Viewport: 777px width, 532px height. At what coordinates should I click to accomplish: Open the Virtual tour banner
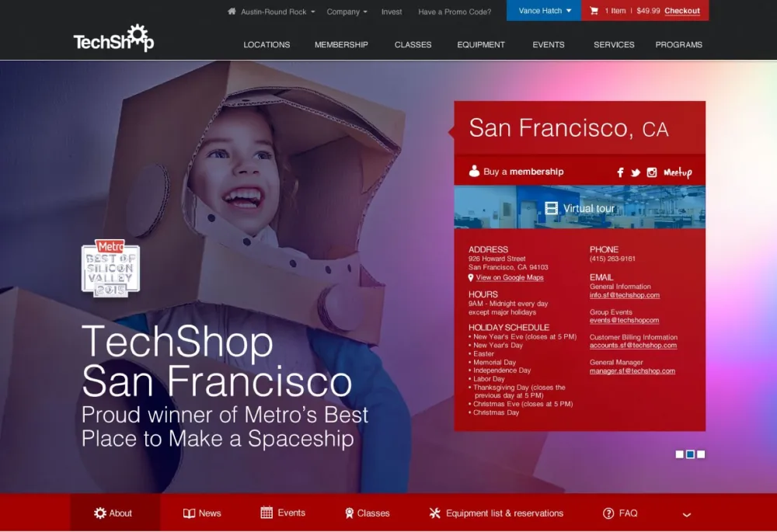[x=580, y=207]
